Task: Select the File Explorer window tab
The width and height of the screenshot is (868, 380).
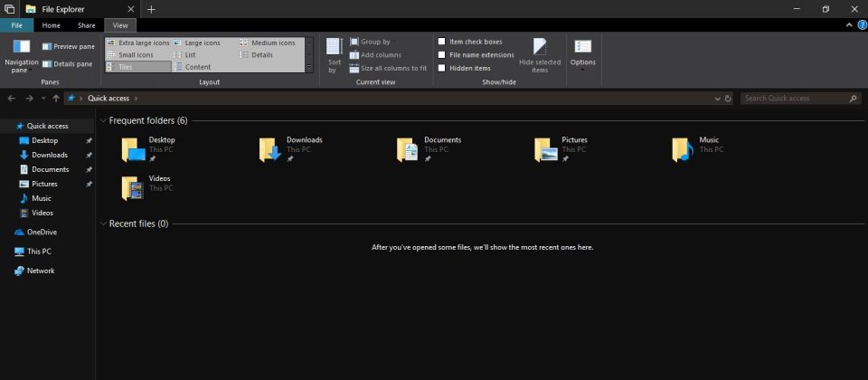Action: tap(80, 9)
